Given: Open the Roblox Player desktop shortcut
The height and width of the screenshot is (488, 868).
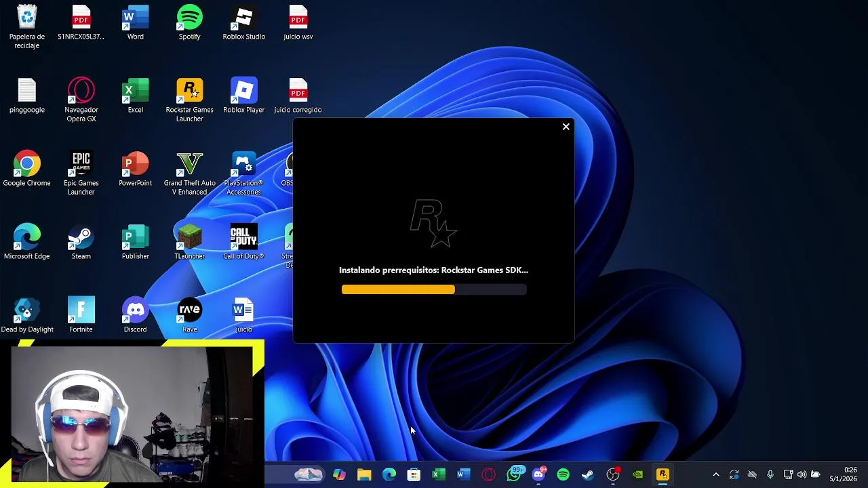Looking at the screenshot, I should (243, 96).
